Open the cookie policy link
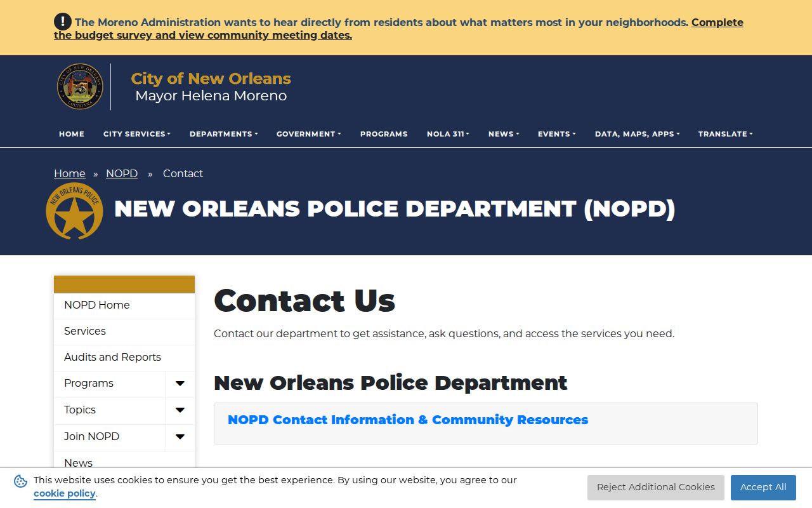 coord(65,493)
